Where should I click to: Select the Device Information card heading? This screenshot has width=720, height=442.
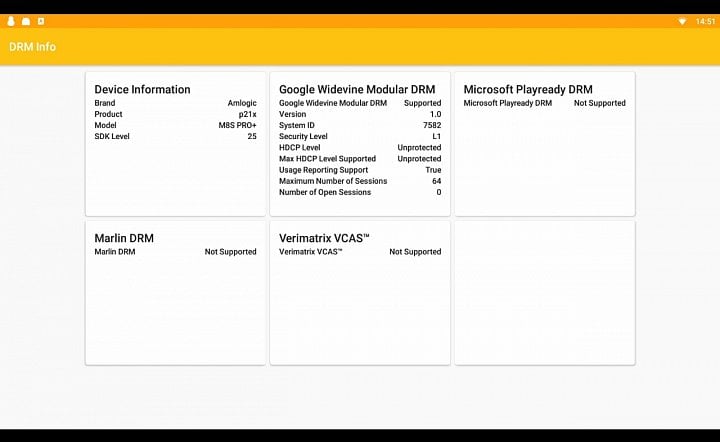click(142, 90)
